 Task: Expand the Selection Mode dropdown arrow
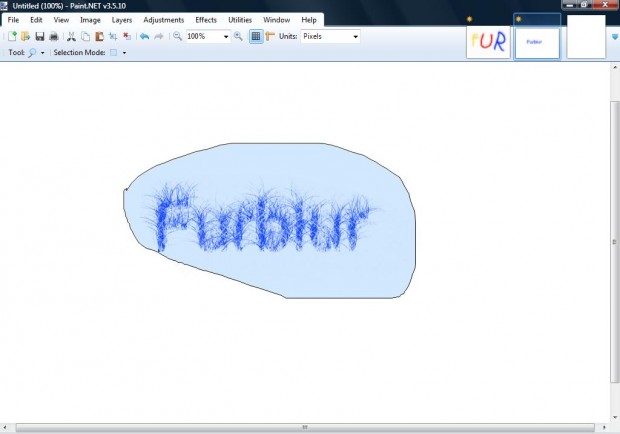[x=124, y=53]
